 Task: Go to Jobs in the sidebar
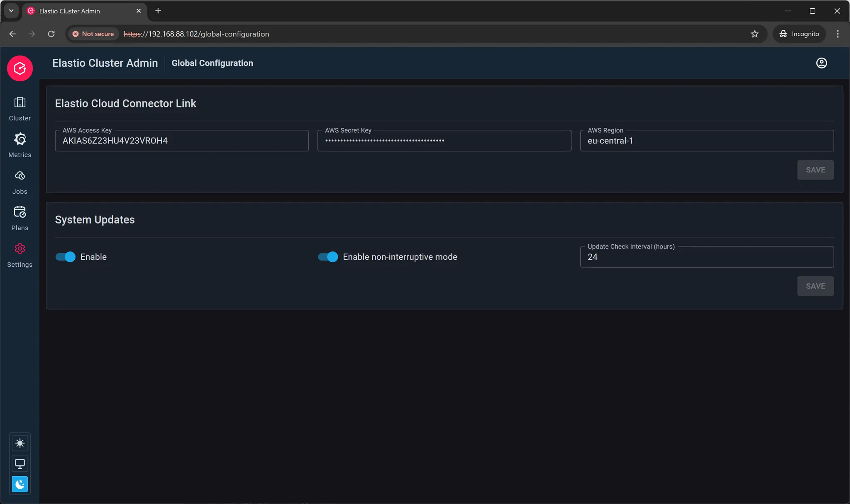[x=20, y=182]
